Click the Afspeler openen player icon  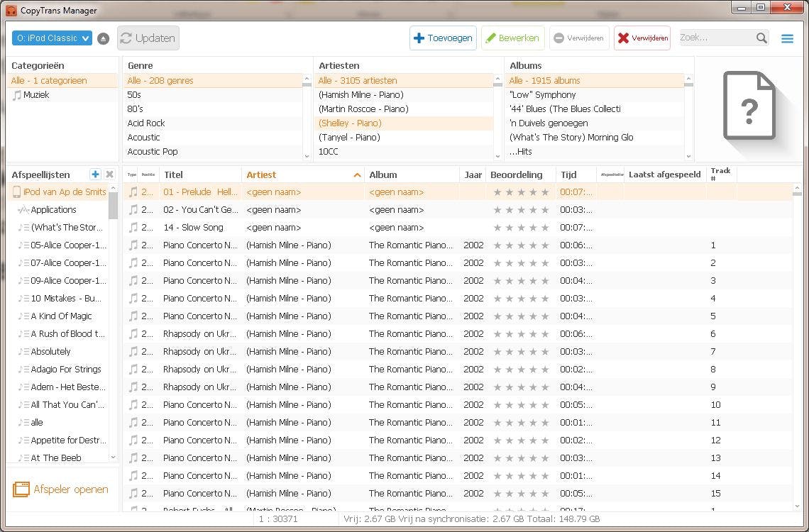tap(21, 489)
